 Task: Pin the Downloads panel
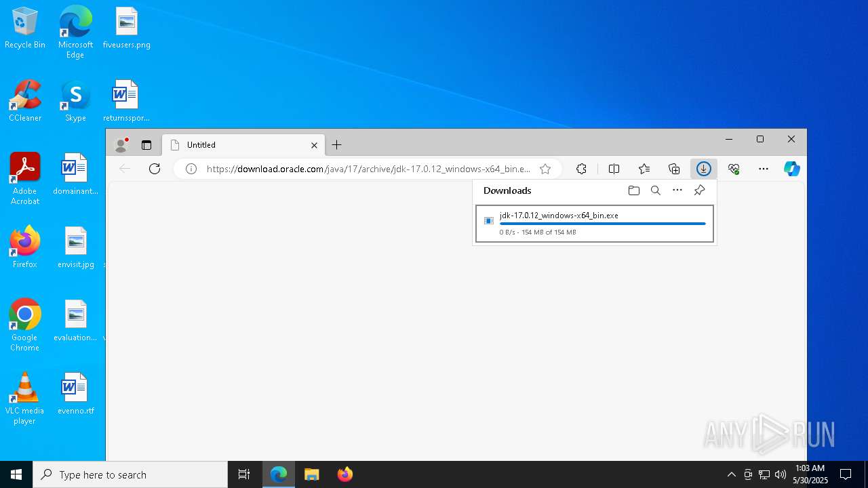click(x=699, y=190)
